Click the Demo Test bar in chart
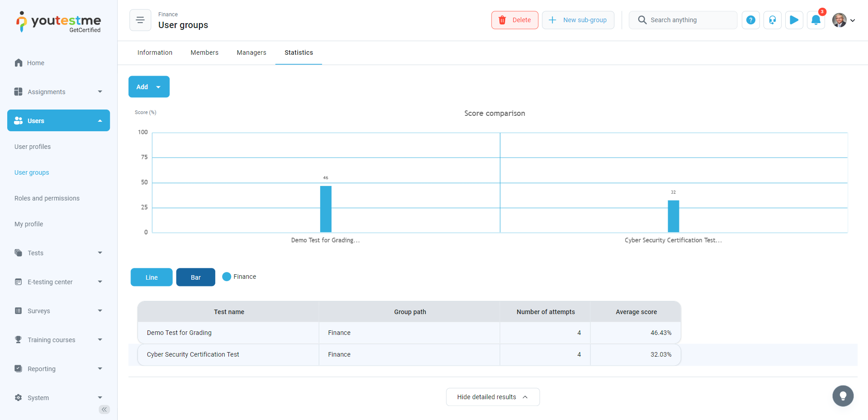 (x=326, y=209)
